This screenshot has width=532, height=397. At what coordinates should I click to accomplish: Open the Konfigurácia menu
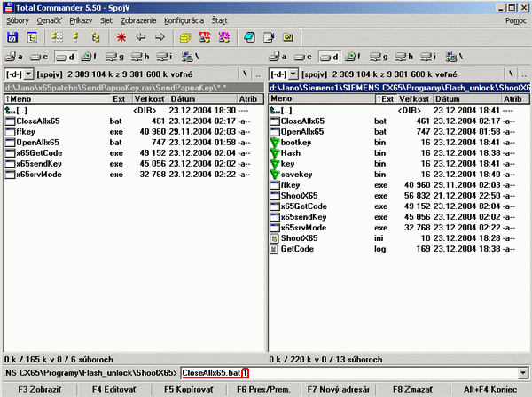184,20
